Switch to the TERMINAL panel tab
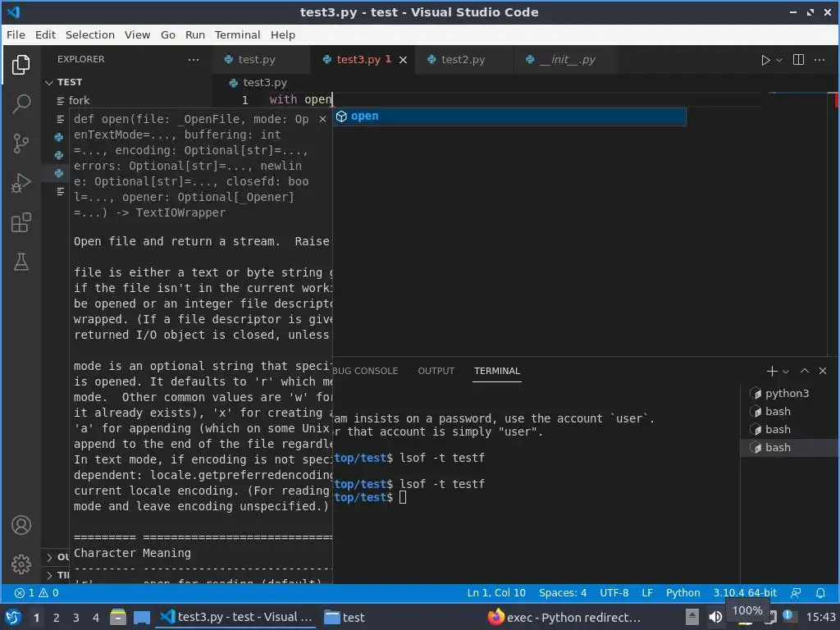This screenshot has width=840, height=630. click(x=496, y=371)
